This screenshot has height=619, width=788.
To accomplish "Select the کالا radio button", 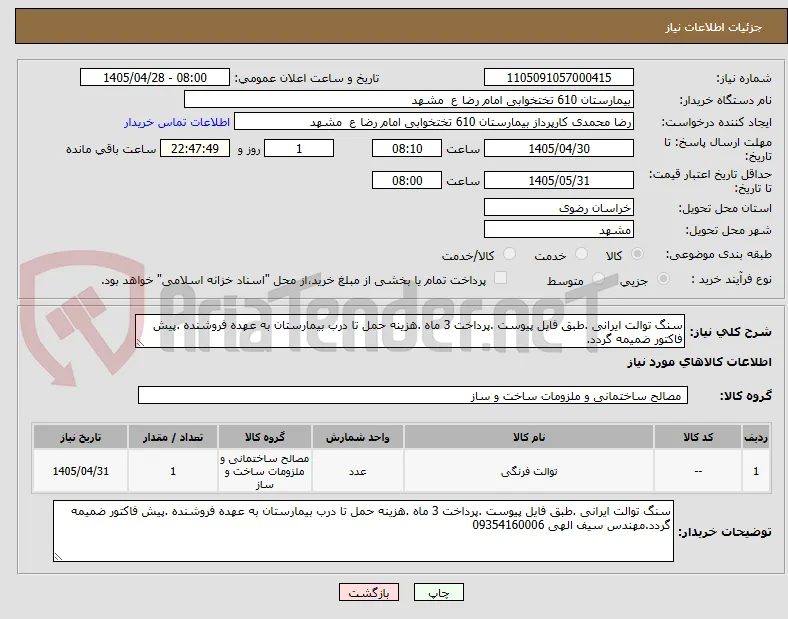I will [637, 254].
